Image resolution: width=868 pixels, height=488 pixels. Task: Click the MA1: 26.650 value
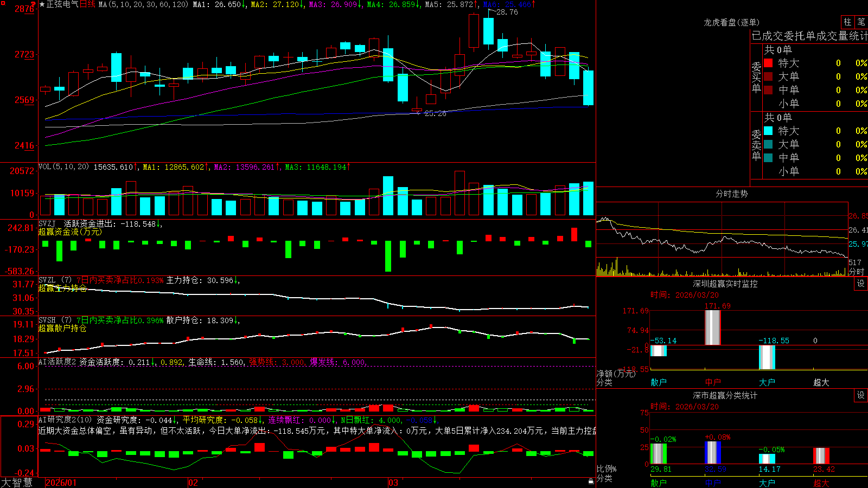(220, 4)
